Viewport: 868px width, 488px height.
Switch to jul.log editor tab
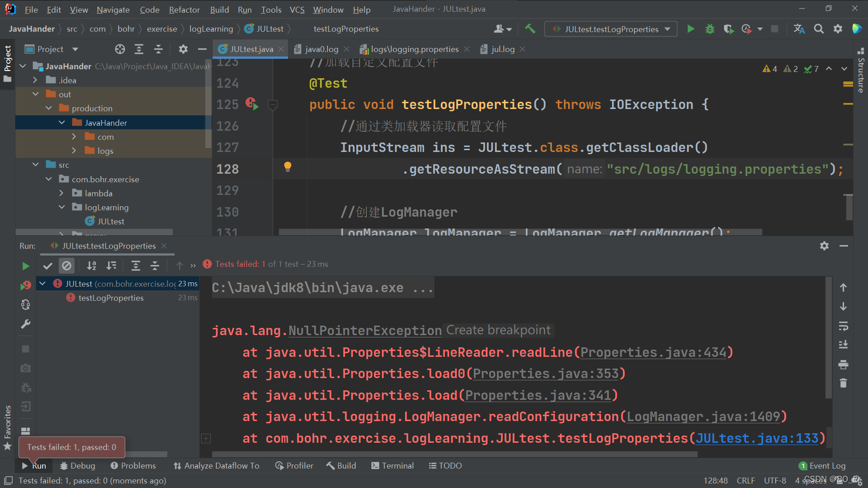(x=503, y=49)
